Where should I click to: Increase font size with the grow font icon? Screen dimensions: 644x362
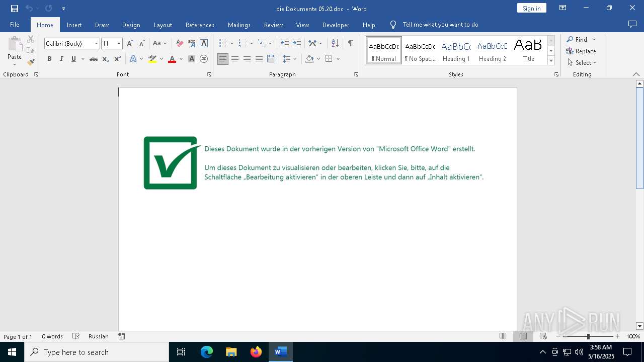[x=130, y=44]
